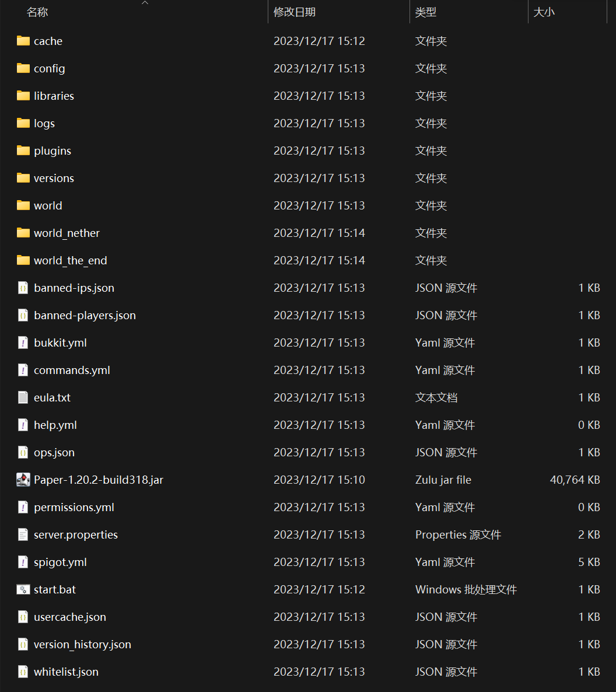Select the bukkit.yml file icon
This screenshot has height=692, width=616.
[23, 342]
